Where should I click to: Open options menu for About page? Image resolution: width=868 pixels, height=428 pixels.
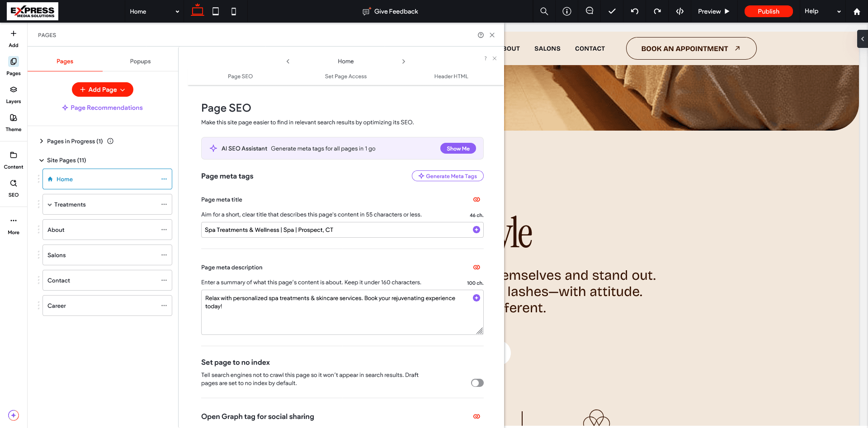[164, 230]
